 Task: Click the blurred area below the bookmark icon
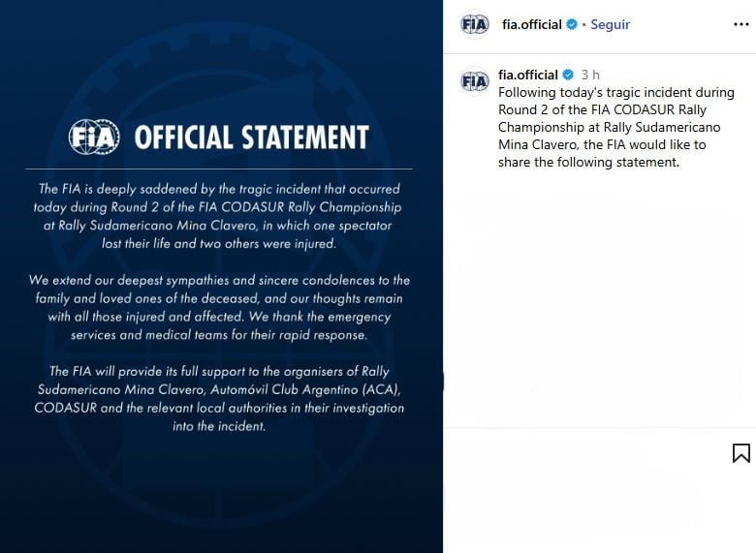coord(599,508)
